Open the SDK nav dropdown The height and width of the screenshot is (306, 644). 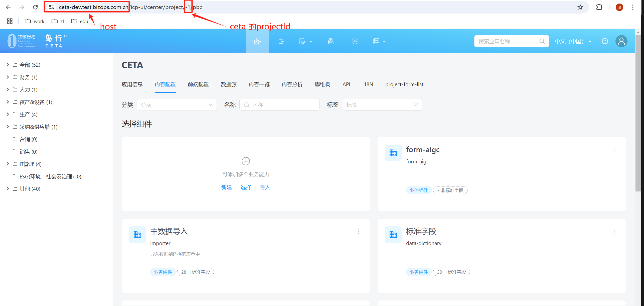(379, 41)
